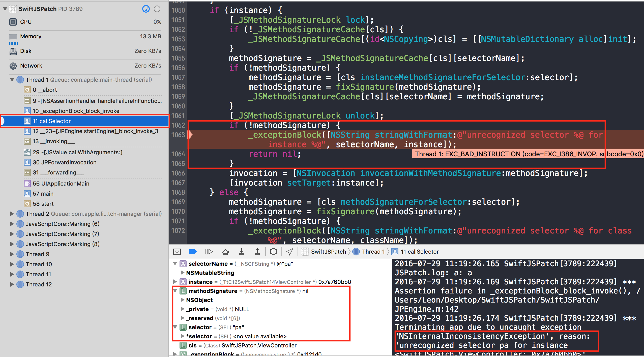Screen dimensions: 644x357
Task: Expand the Thread 2 queue entry
Action: [12, 214]
